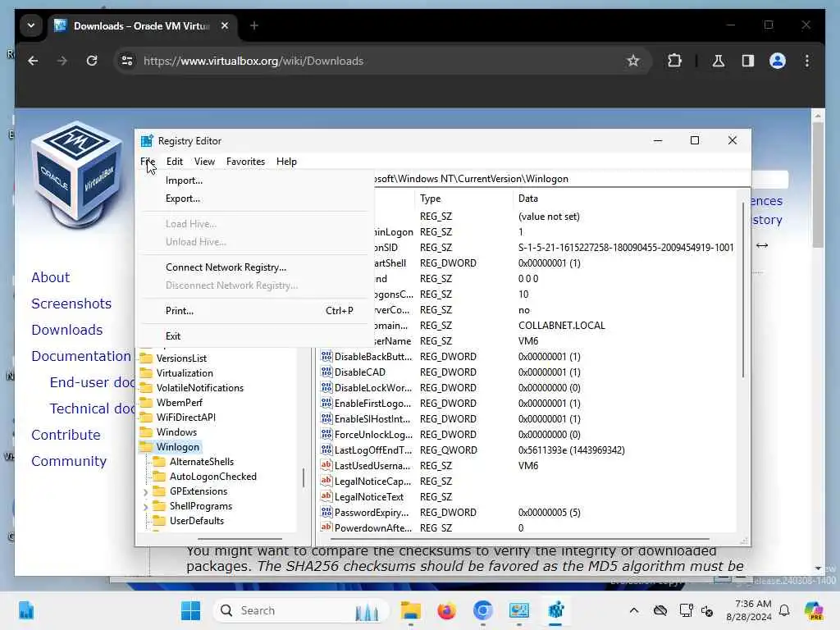Open a new browser tab
The width and height of the screenshot is (840, 630).
(x=254, y=25)
